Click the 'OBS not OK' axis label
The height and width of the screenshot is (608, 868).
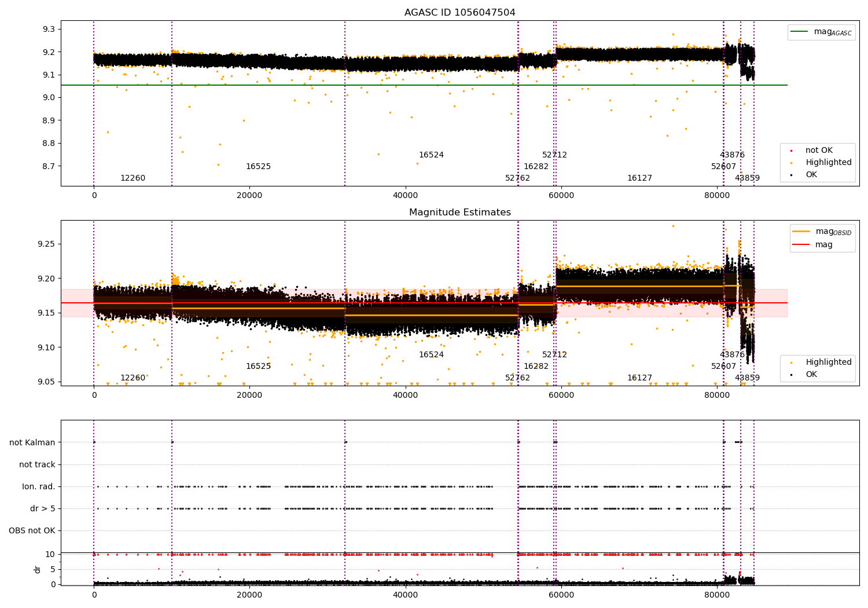click(32, 530)
